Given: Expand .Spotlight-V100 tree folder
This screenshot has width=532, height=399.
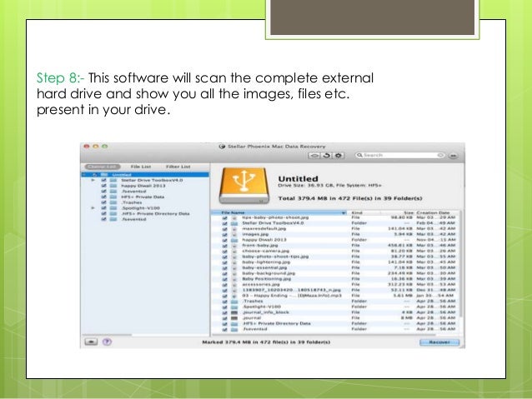Looking at the screenshot, I should point(93,207).
